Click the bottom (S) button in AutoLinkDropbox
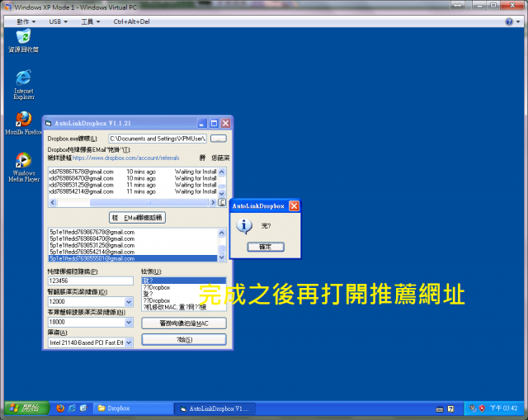528x420 pixels. click(x=184, y=339)
